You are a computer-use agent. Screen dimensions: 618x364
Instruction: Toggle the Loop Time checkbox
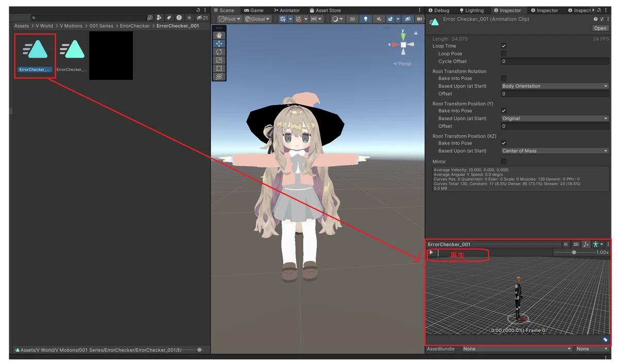504,46
